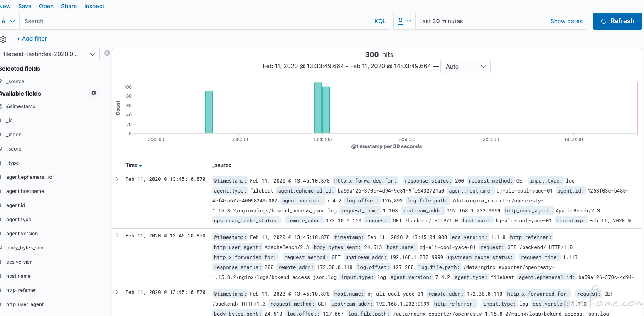644x316 pixels.
Task: Click + Add filter link
Action: pyautogui.click(x=32, y=39)
